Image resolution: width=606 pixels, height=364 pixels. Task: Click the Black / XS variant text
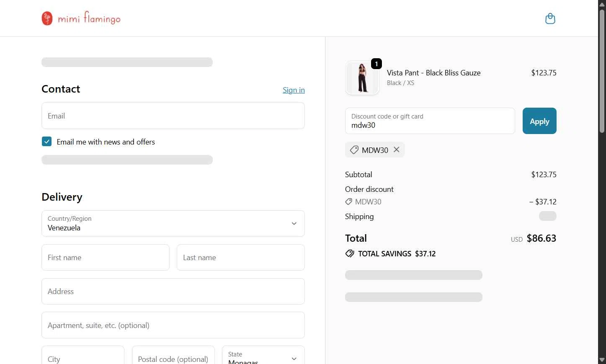[400, 83]
